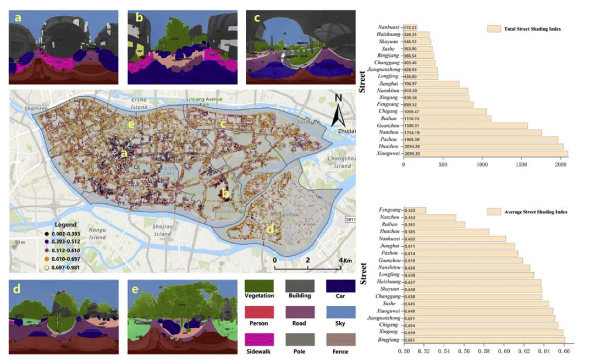Click the yellow 'c' marker on the map
The width and height of the screenshot is (591, 364).
[223, 124]
